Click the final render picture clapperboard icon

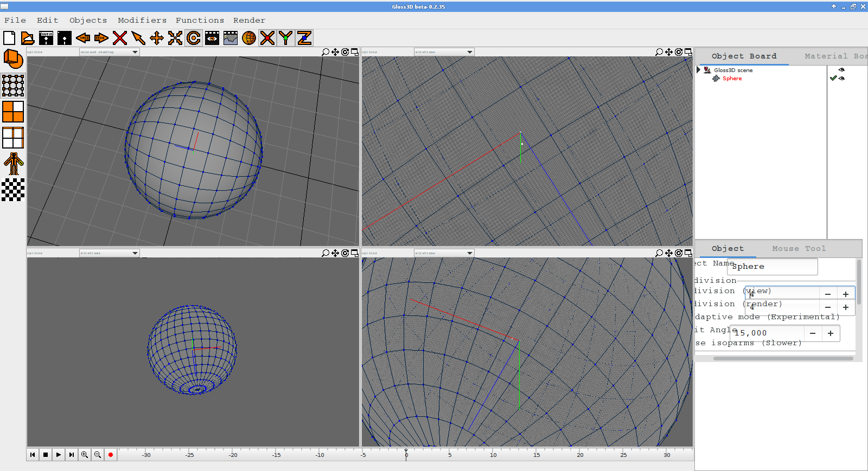click(x=231, y=38)
